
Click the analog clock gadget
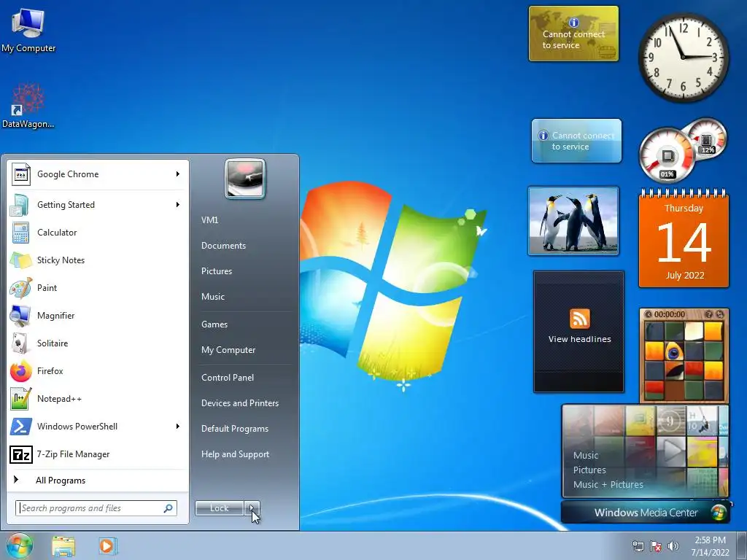click(683, 57)
